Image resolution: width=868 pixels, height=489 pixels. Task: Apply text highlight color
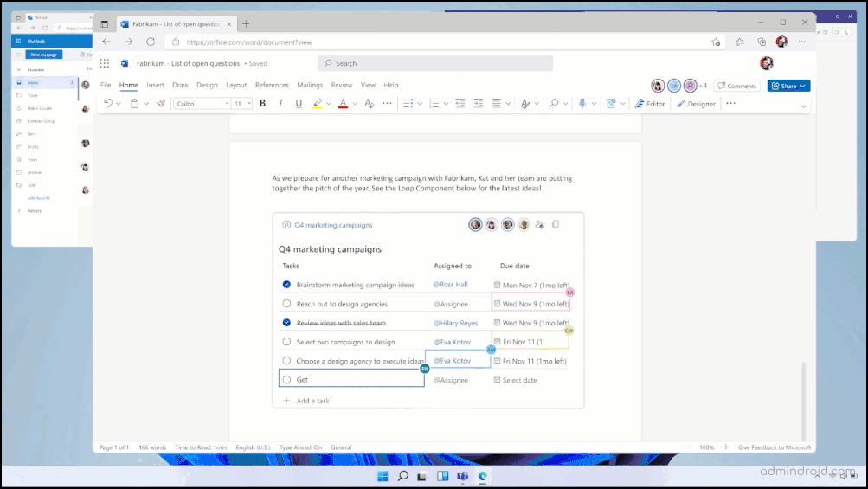click(x=318, y=103)
